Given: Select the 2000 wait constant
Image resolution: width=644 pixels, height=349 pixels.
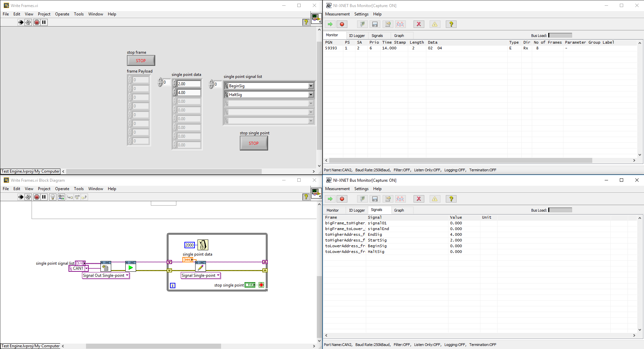Looking at the screenshot, I should pyautogui.click(x=189, y=245).
